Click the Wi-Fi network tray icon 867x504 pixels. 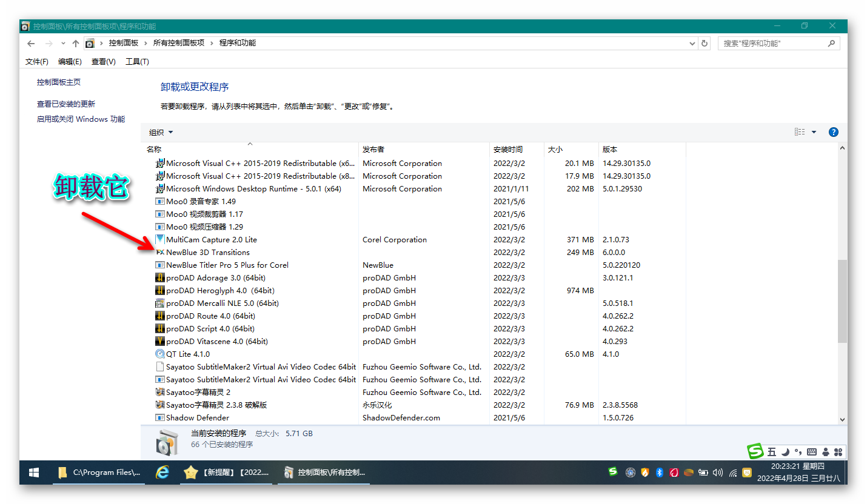pos(733,472)
